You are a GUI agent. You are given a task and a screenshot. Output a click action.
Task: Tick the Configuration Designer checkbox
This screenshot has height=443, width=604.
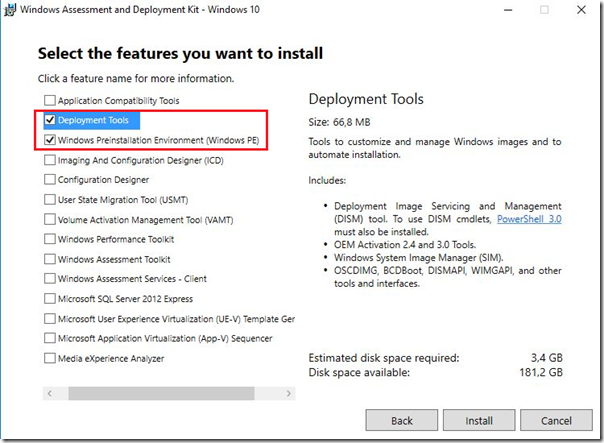(50, 180)
